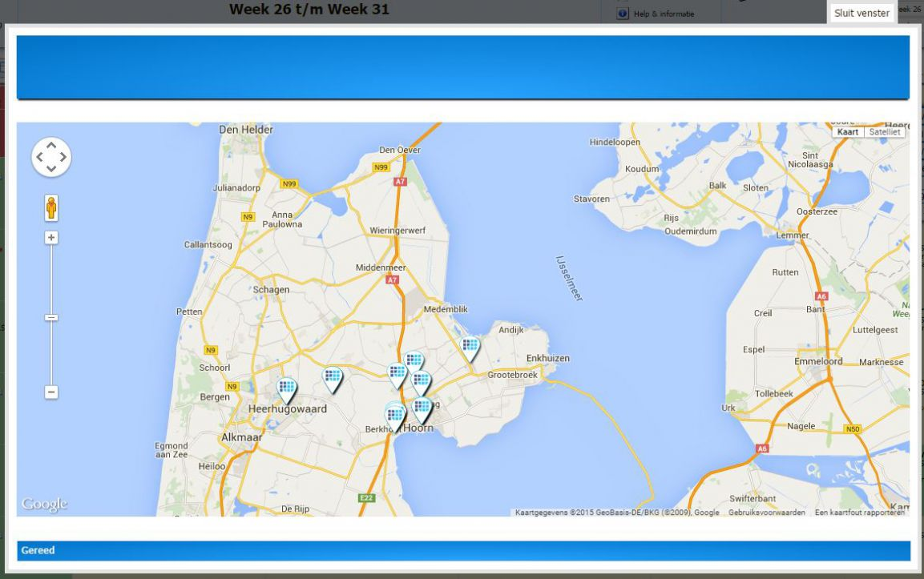Click the Schagen town label

click(x=271, y=290)
